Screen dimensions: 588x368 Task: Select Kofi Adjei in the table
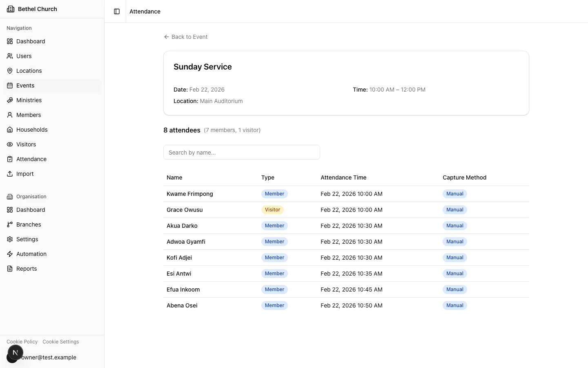tap(179, 258)
